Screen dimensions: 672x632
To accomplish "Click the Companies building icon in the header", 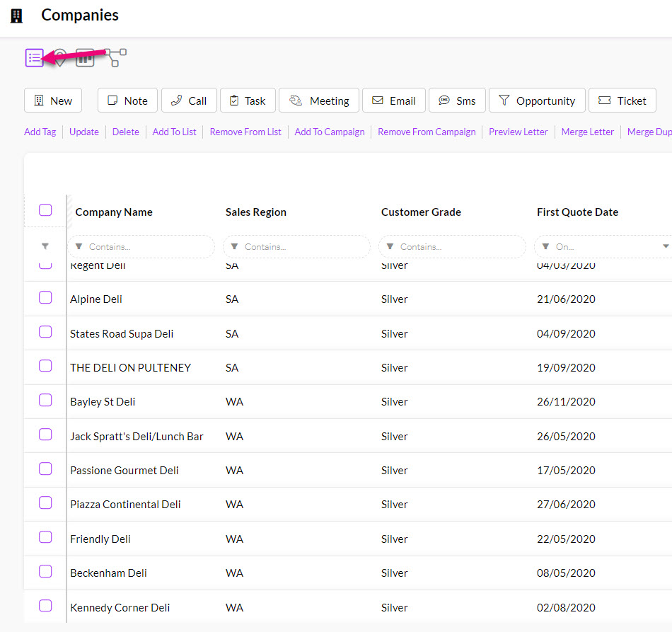I will coord(16,16).
